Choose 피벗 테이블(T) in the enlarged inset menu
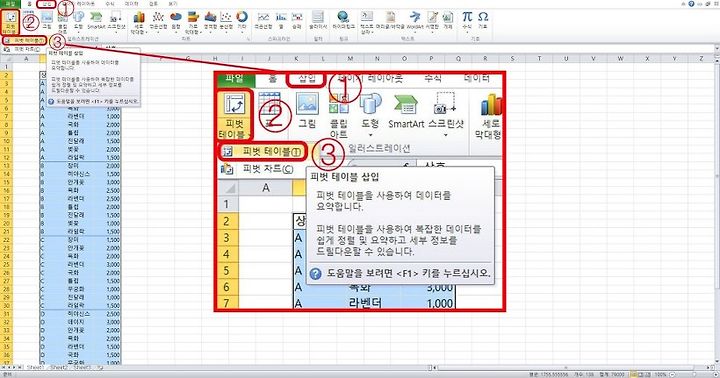Screen dimensions: 720x378 [263, 152]
